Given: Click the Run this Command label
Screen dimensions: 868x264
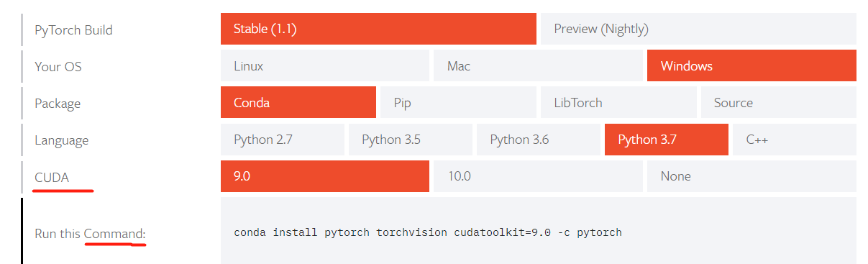Looking at the screenshot, I should click(90, 234).
